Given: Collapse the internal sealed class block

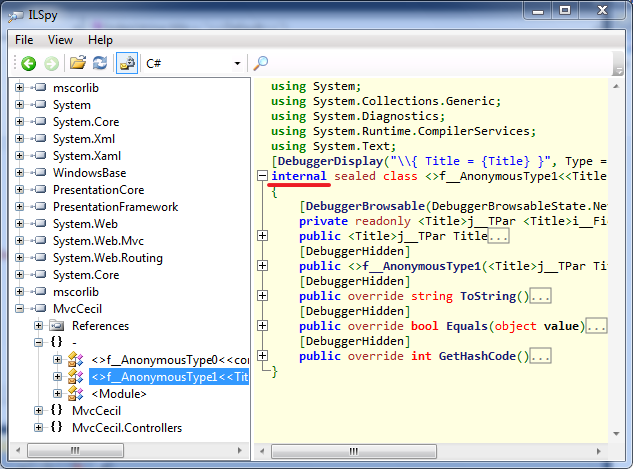Looking at the screenshot, I should click(263, 176).
